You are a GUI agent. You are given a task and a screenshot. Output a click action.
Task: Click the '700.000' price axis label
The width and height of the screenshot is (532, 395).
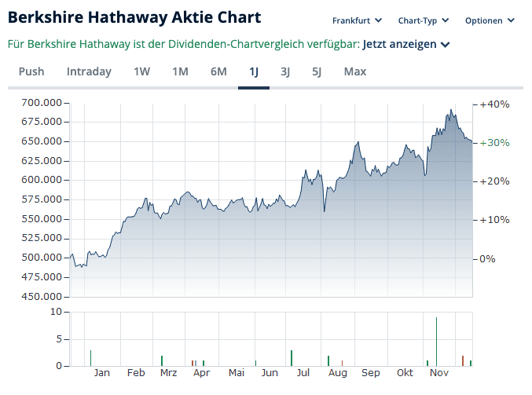pyautogui.click(x=42, y=102)
